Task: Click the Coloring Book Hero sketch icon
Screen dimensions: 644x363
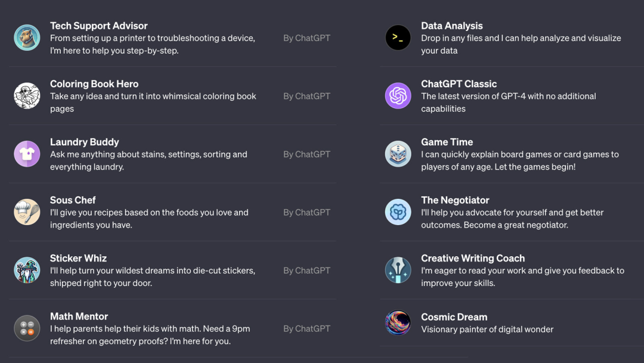Action: (x=27, y=96)
